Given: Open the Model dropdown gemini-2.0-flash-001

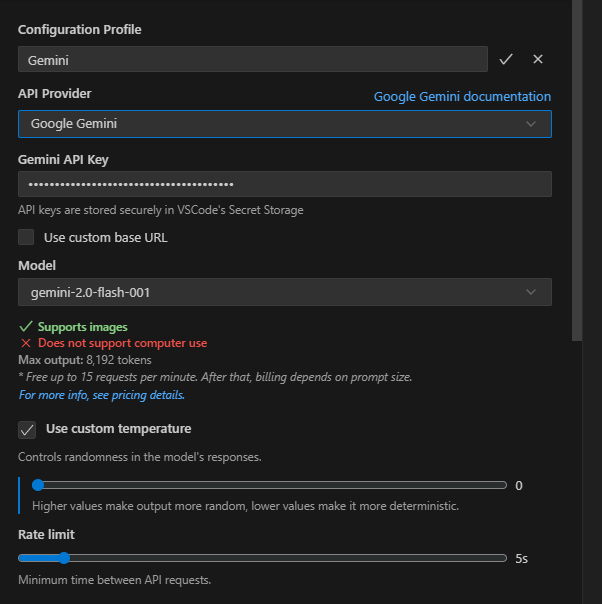Looking at the screenshot, I should click(x=285, y=292).
